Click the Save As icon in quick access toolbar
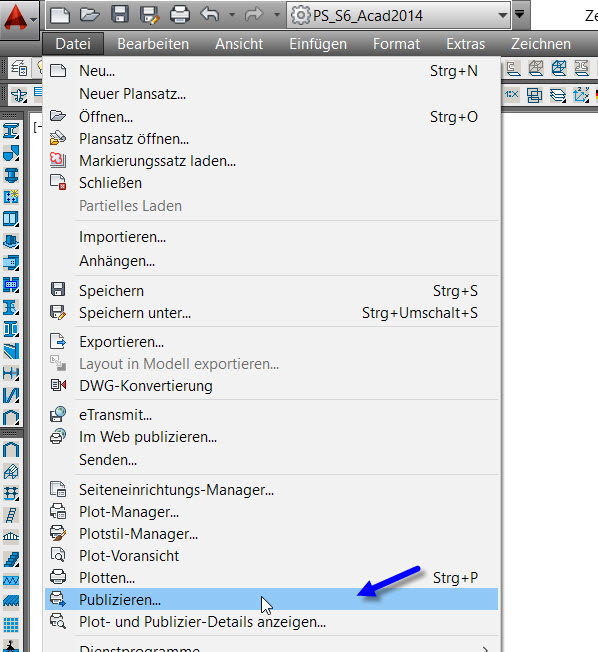 click(150, 15)
